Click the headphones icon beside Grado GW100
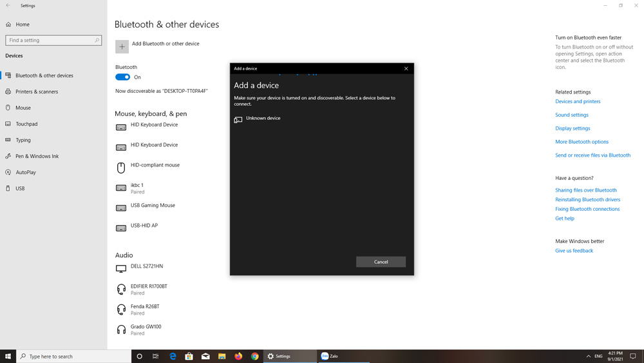The height and width of the screenshot is (363, 644). point(121,329)
